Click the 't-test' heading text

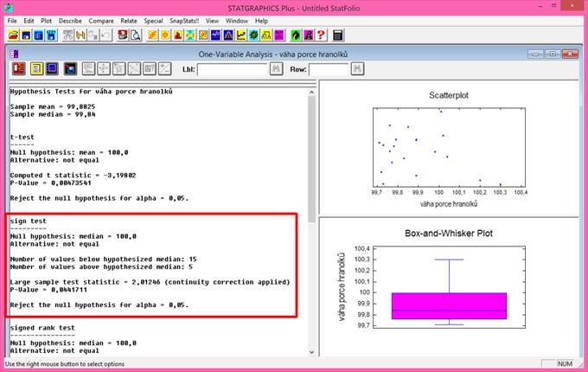[22, 138]
